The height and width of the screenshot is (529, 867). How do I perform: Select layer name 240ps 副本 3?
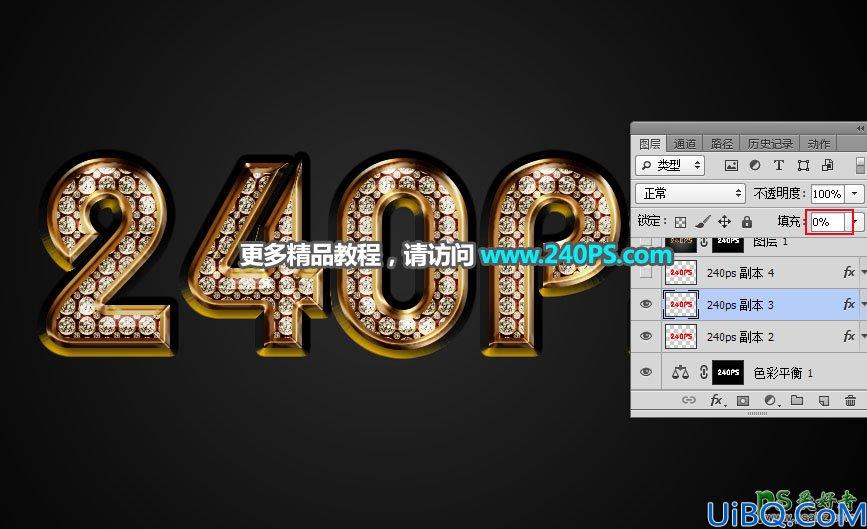[740, 305]
